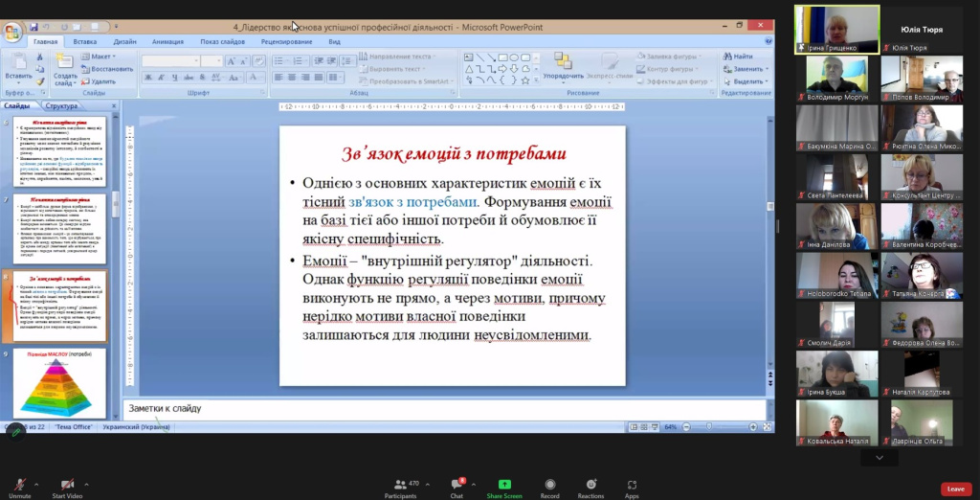Image resolution: width=980 pixels, height=500 pixels.
Task: Click Удалить to delete slide
Action: tap(99, 81)
